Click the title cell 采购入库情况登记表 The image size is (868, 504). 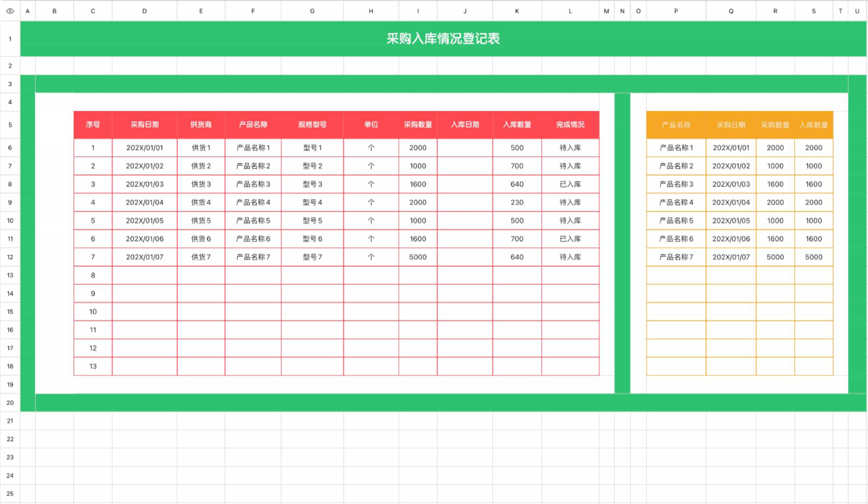pos(443,39)
